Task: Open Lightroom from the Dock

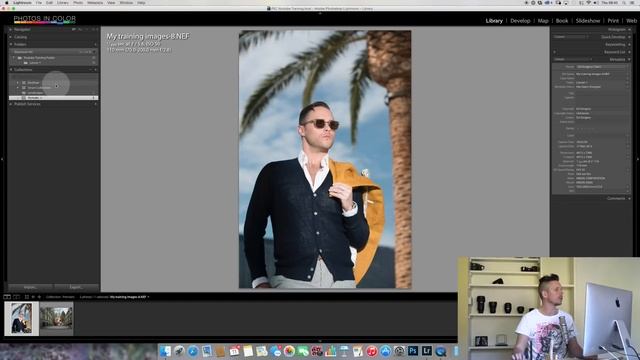Action: point(427,351)
